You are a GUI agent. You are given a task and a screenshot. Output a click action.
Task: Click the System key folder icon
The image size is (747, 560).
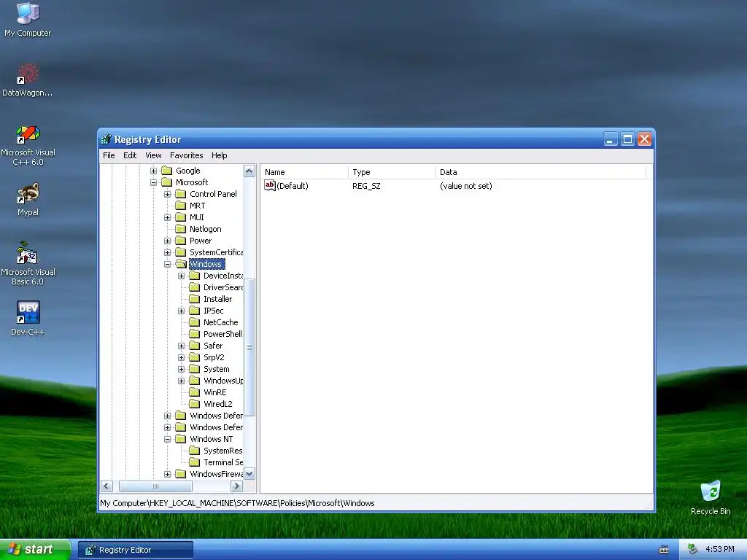194,369
